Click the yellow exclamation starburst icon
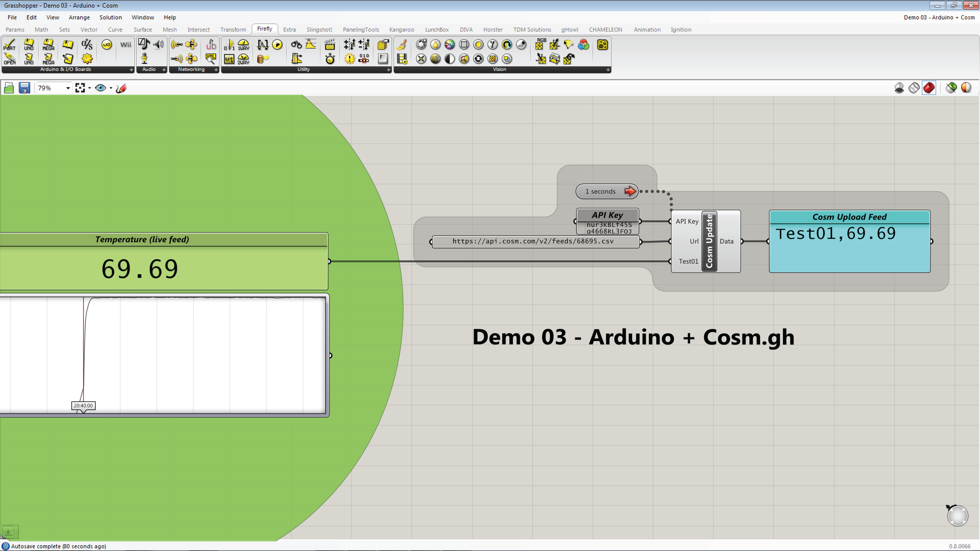 [349, 59]
